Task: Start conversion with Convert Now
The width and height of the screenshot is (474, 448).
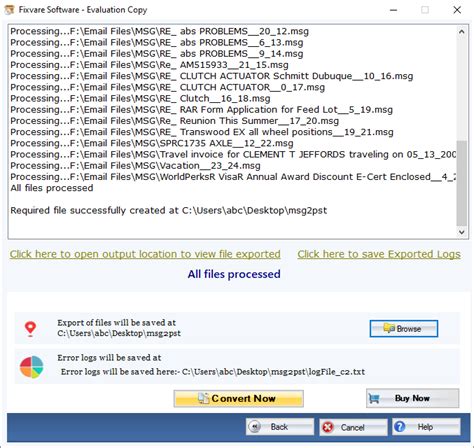Action: (x=238, y=398)
